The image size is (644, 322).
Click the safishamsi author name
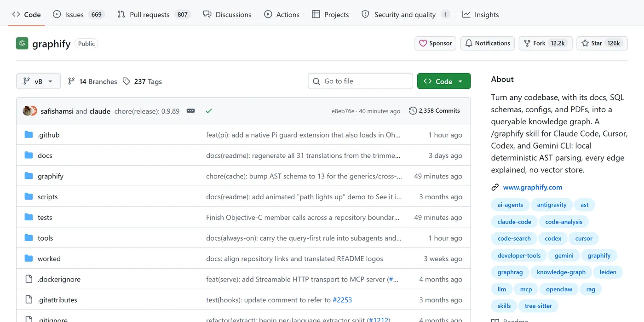[57, 111]
